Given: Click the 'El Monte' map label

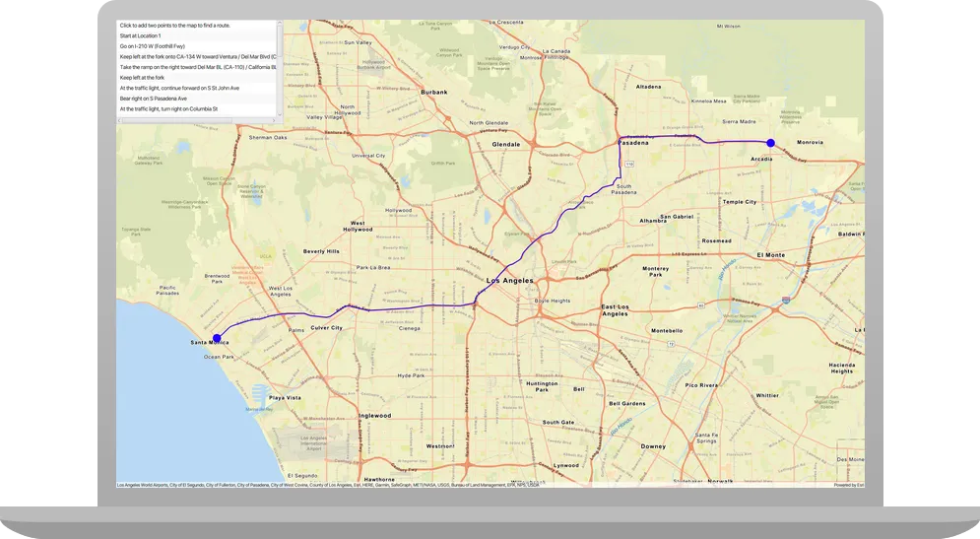Looking at the screenshot, I should pyautogui.click(x=770, y=255).
